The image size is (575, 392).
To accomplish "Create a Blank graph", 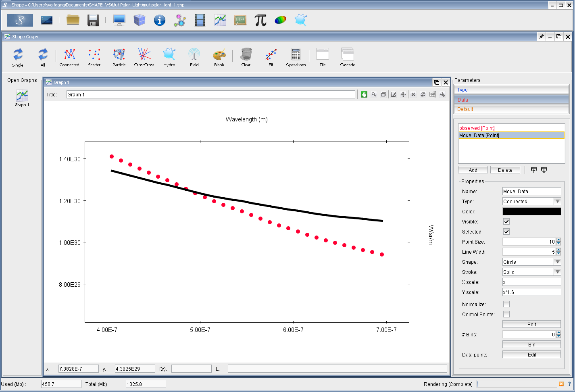I will pyautogui.click(x=219, y=57).
